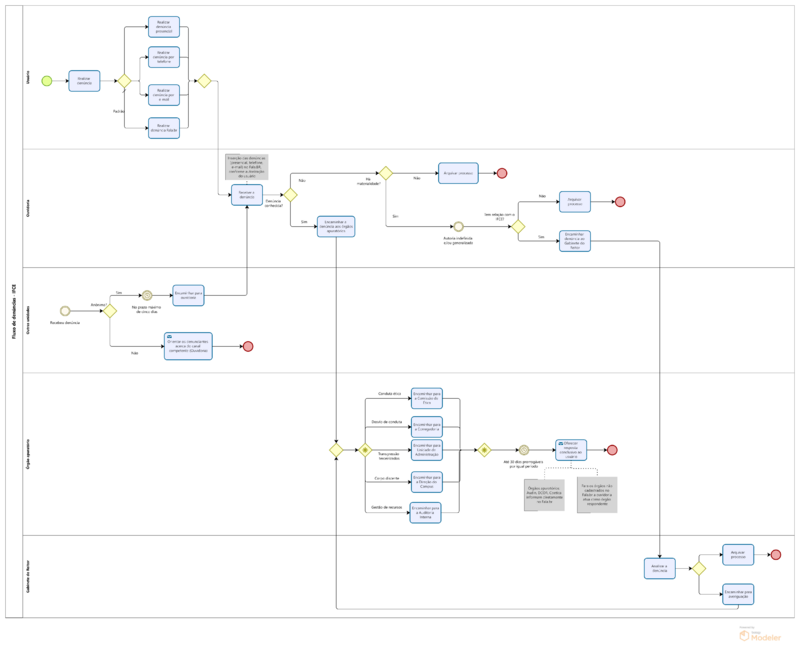Select the 'Receber a denúncia' task box

click(247, 195)
